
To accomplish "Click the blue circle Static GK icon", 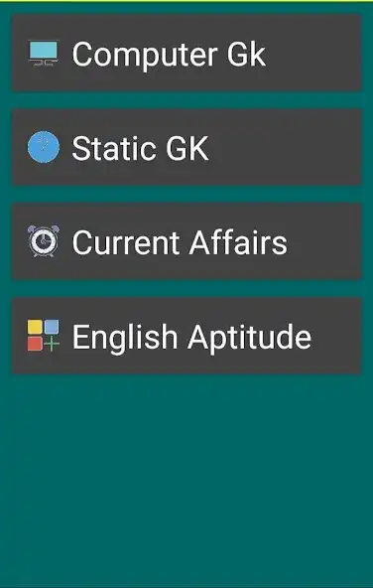I will coord(44,147).
